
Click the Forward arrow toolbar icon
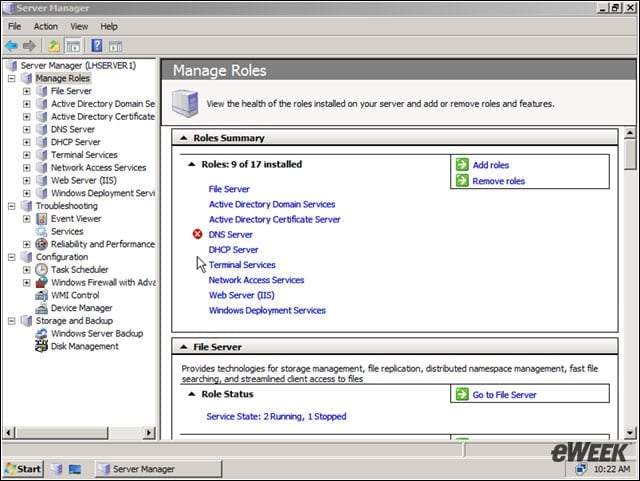[29, 46]
